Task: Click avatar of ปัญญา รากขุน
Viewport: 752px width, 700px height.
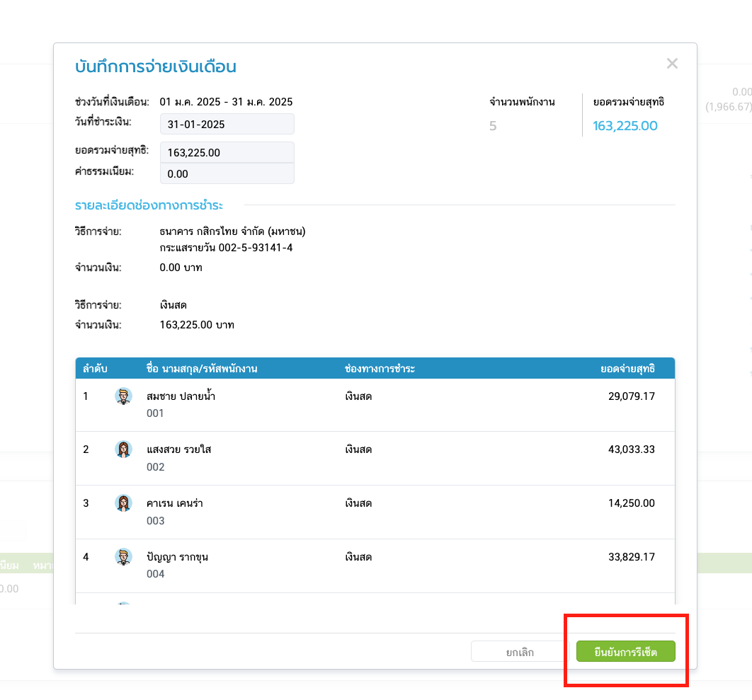Action: tap(123, 557)
